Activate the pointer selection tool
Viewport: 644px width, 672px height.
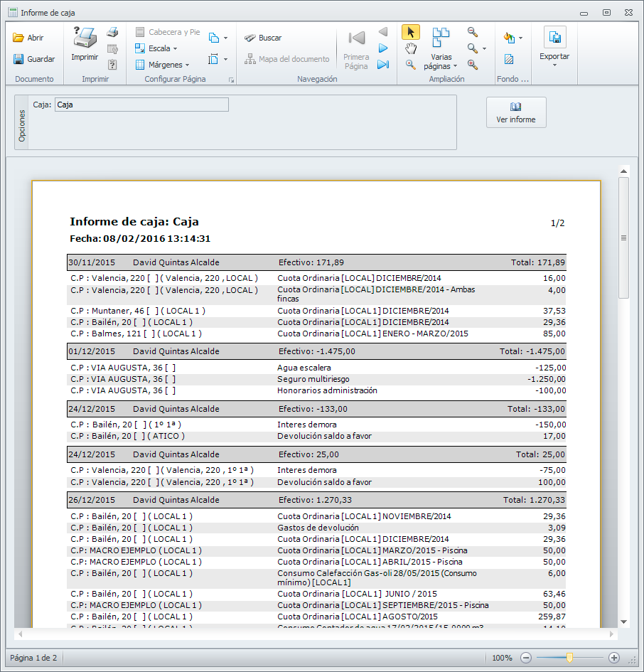coord(410,32)
